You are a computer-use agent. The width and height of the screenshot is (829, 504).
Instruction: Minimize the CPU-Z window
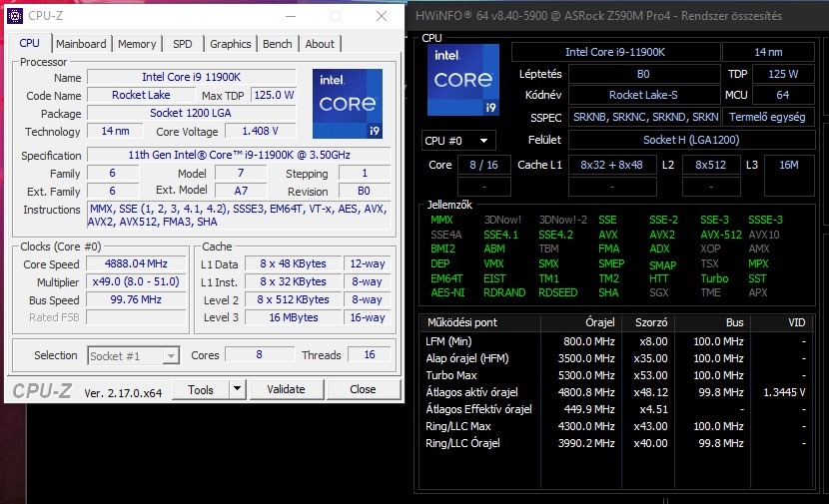[291, 16]
